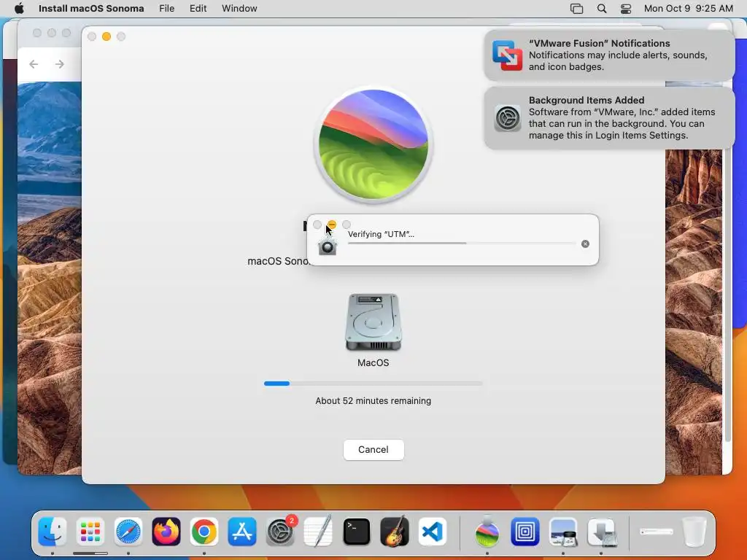Screen dimensions: 747x560
Task: Click the Gatekeeper icon in the verifying dialog
Action: tap(328, 246)
